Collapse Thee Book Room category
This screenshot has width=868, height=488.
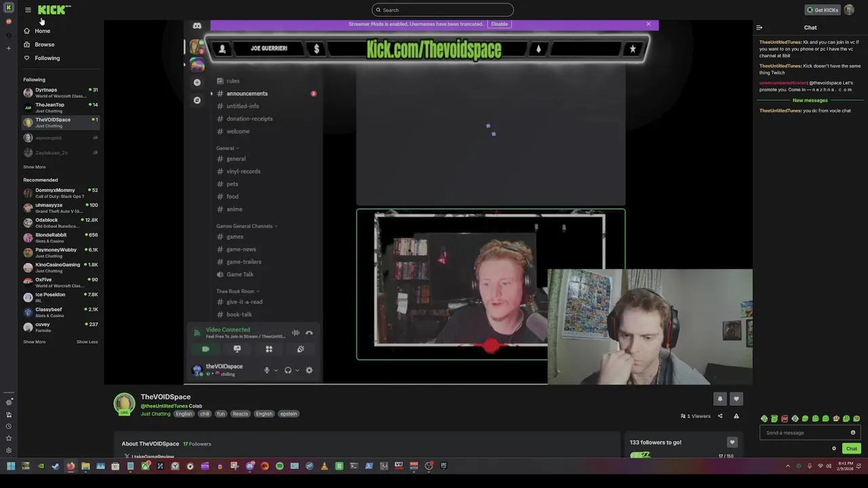tap(237, 291)
